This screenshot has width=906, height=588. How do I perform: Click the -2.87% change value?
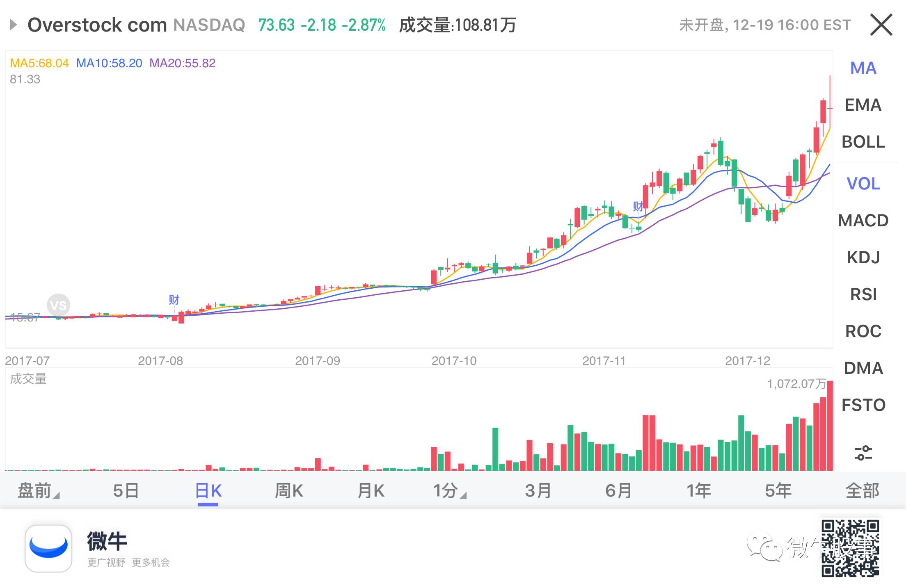point(364,25)
